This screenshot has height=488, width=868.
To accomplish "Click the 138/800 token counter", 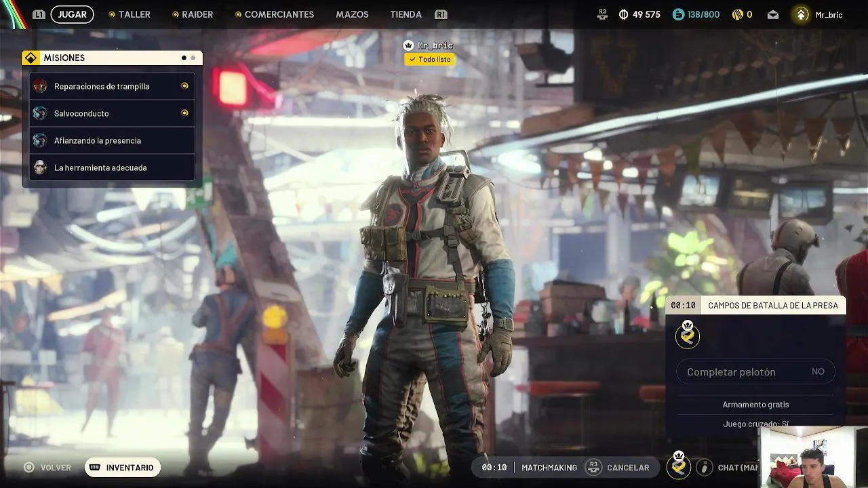I will pos(703,14).
